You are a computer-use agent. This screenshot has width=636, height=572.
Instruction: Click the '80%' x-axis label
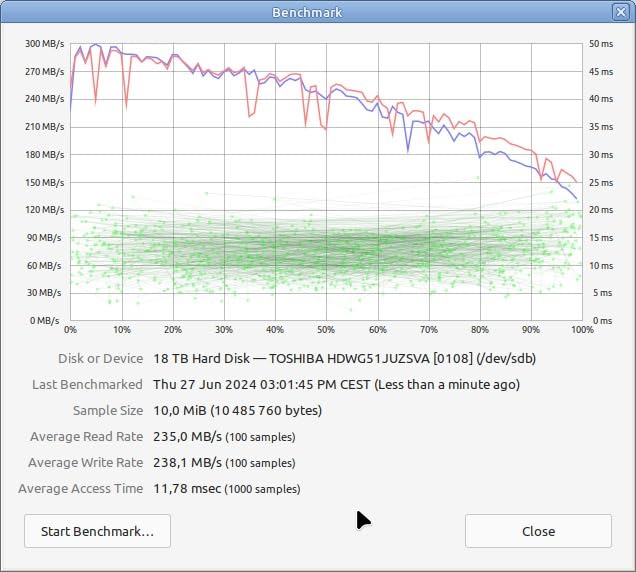coord(480,330)
